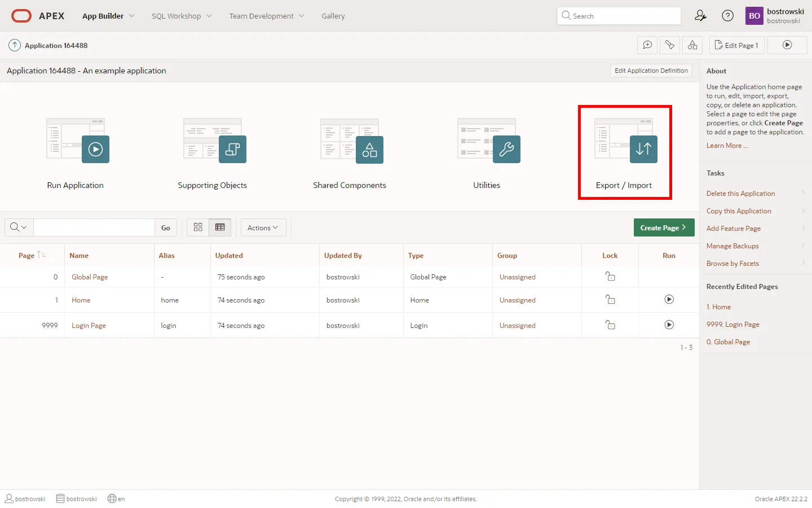
Task: Click the up-arrow icon beside Application 164488
Action: click(x=15, y=45)
